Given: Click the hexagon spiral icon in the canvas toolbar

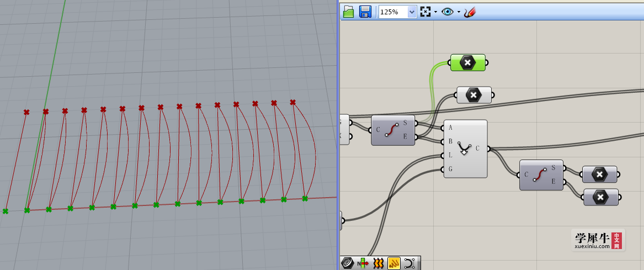Looking at the screenshot, I should tap(348, 263).
